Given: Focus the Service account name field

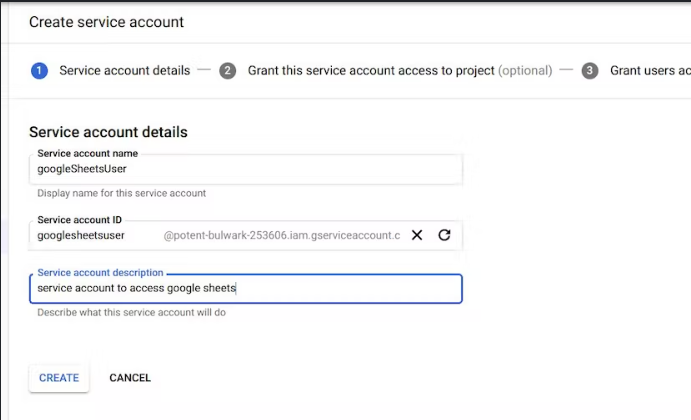Looking at the screenshot, I should pos(245,169).
